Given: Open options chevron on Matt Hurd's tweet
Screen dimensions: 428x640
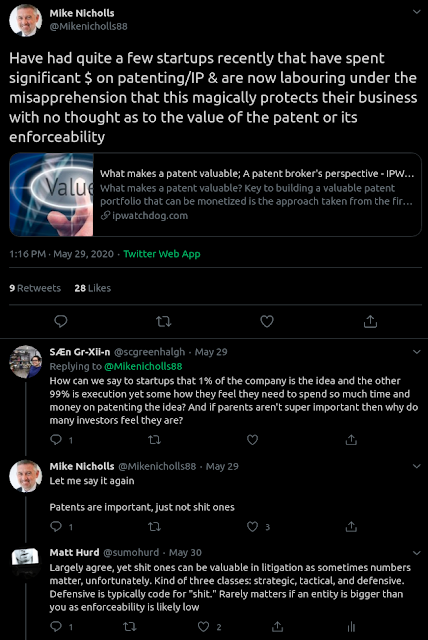Looking at the screenshot, I should click(x=417, y=553).
